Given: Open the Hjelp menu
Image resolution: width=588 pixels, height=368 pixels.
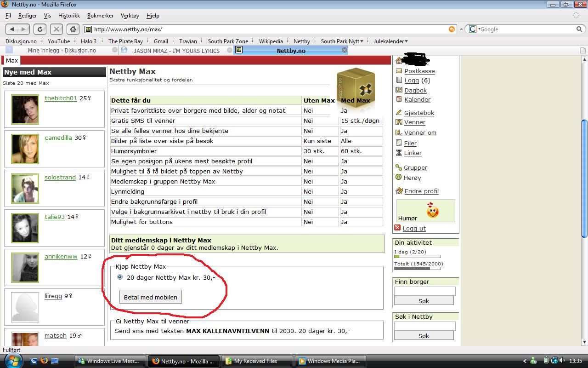Looking at the screenshot, I should 153,15.
